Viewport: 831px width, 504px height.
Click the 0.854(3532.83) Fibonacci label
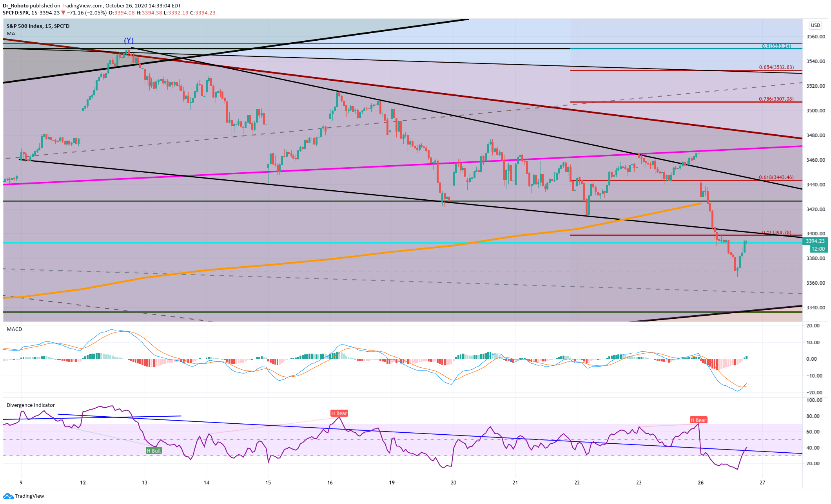[x=777, y=67]
